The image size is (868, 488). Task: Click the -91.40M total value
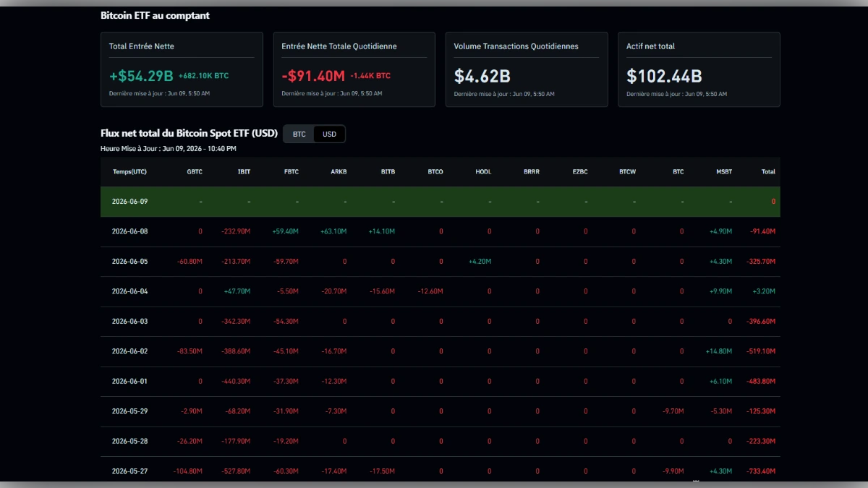(x=762, y=231)
